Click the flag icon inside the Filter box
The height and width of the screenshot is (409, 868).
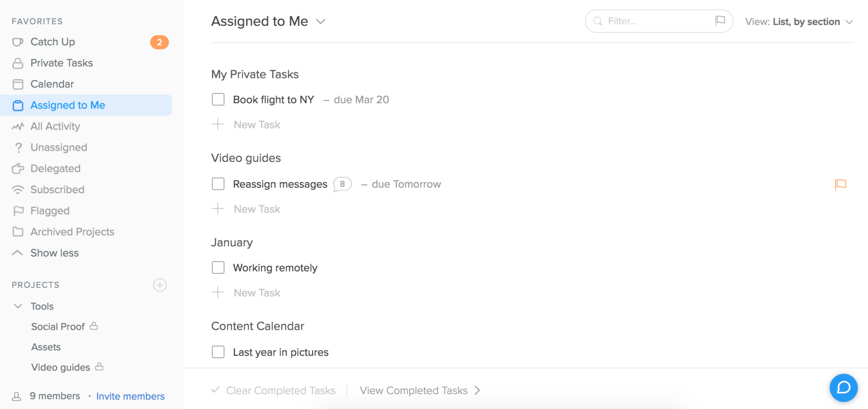point(720,20)
